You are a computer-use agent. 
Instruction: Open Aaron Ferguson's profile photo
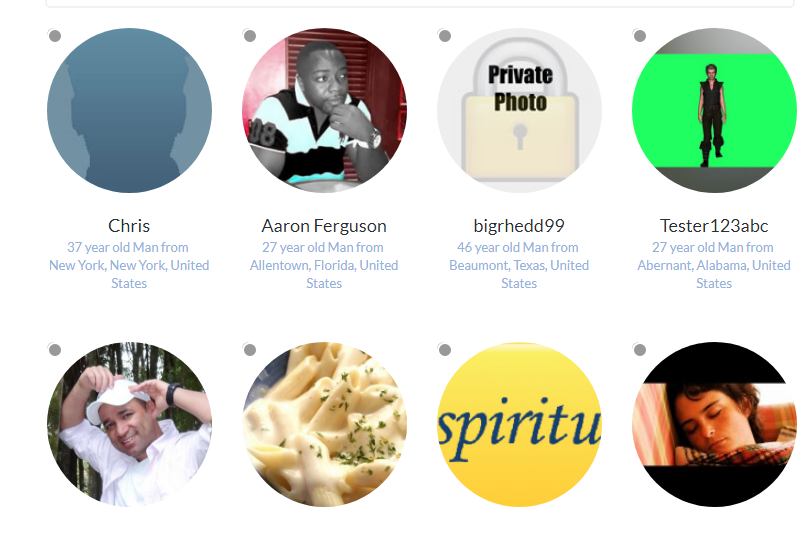click(x=324, y=111)
